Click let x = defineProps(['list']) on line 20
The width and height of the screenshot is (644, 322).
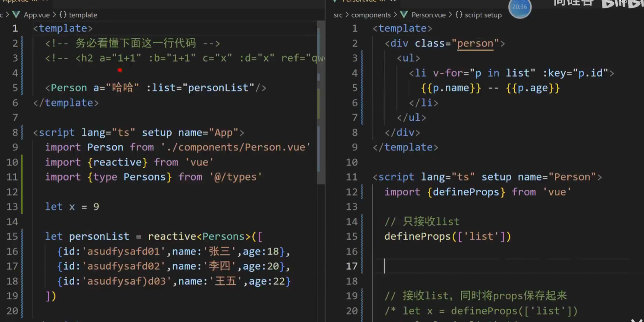(x=490, y=311)
